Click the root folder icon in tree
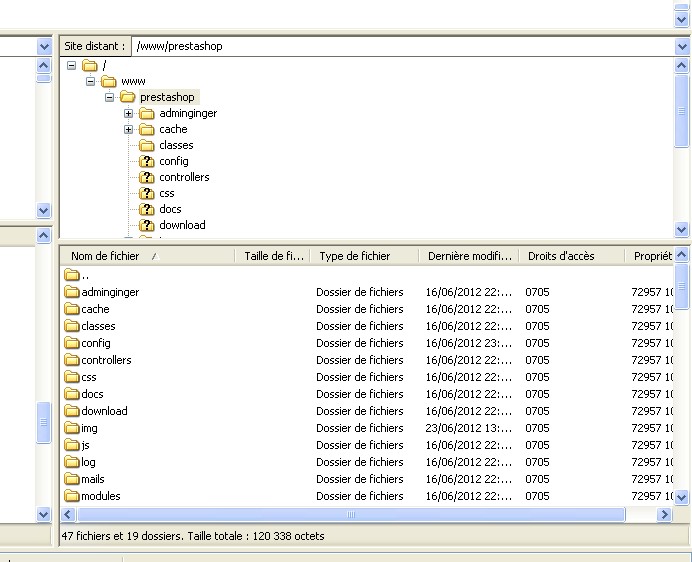Screen dimensions: 692x562 (x=90, y=66)
